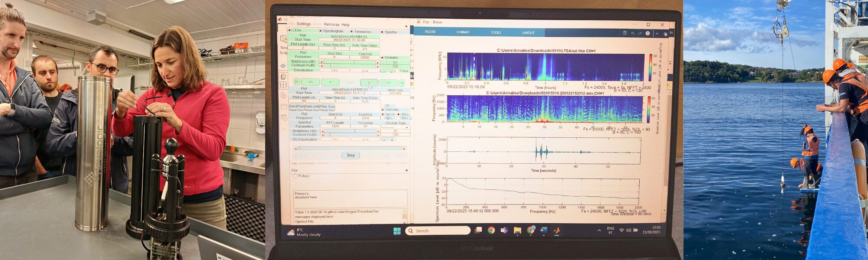Open File Explorer from the taskbar
The width and height of the screenshot is (868, 260).
(517, 231)
